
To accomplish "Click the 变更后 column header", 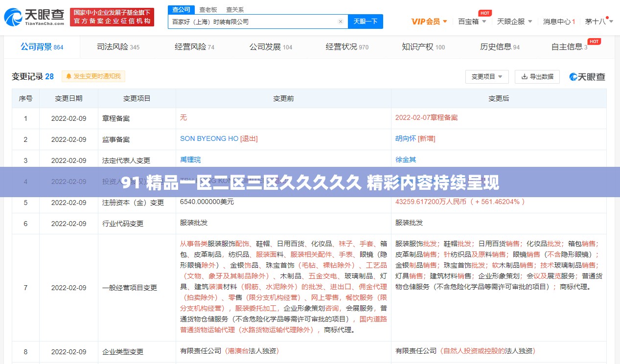I will coord(499,98).
